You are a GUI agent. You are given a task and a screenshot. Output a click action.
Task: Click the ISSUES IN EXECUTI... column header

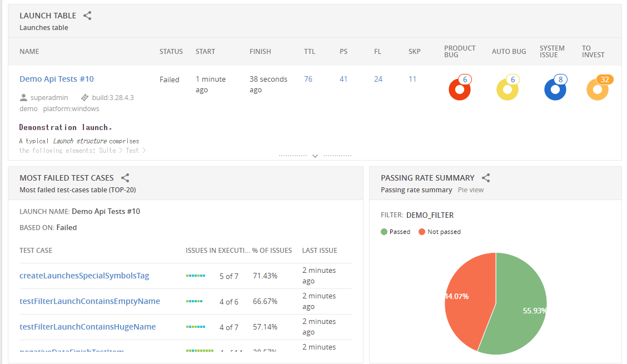click(x=218, y=251)
